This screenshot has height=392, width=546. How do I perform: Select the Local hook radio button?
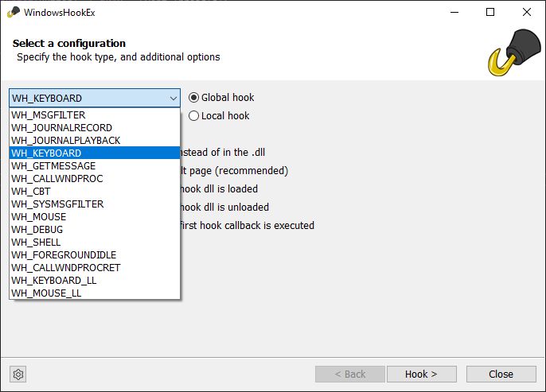click(193, 116)
